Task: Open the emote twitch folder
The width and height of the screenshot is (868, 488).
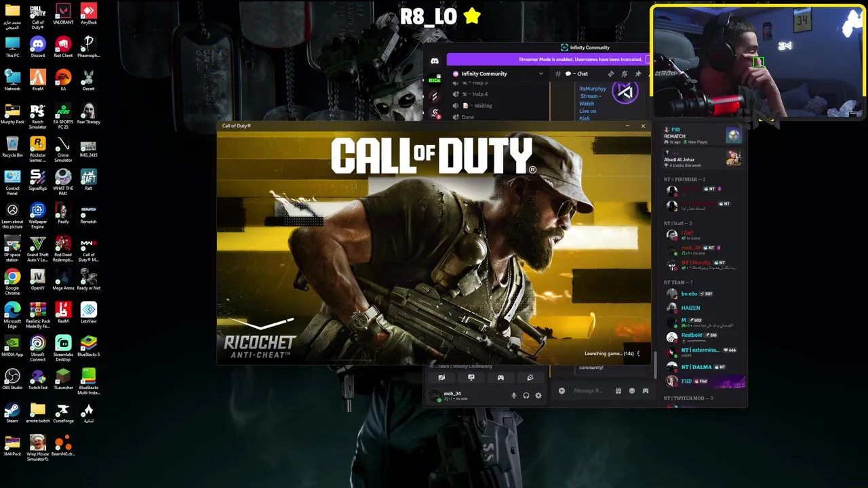Action: click(x=37, y=413)
